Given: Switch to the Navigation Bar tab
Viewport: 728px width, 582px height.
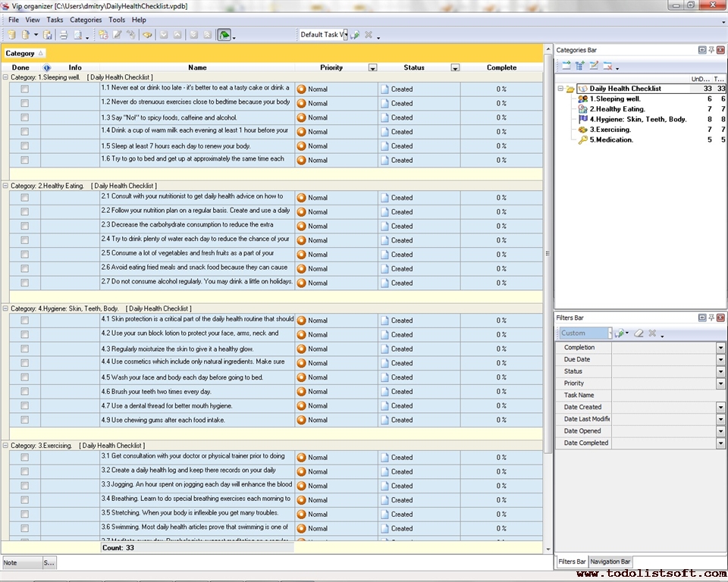Looking at the screenshot, I should [x=610, y=562].
